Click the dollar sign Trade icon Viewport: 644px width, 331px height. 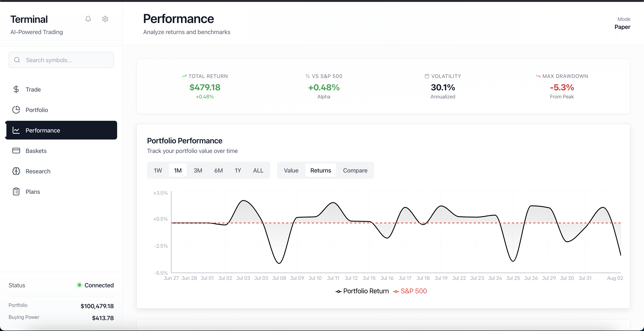tap(16, 89)
